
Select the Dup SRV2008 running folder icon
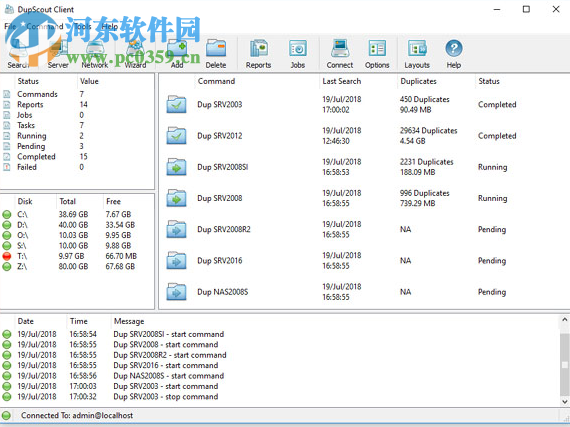click(x=176, y=198)
